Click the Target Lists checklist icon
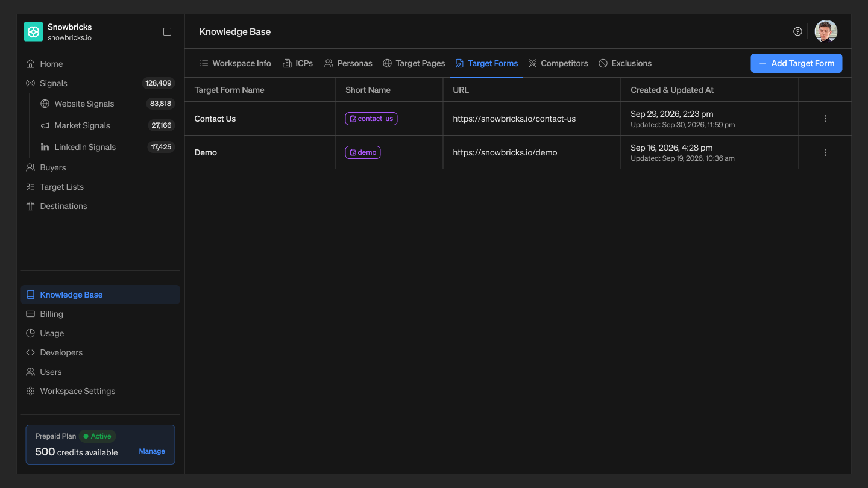The width and height of the screenshot is (868, 488). click(30, 187)
